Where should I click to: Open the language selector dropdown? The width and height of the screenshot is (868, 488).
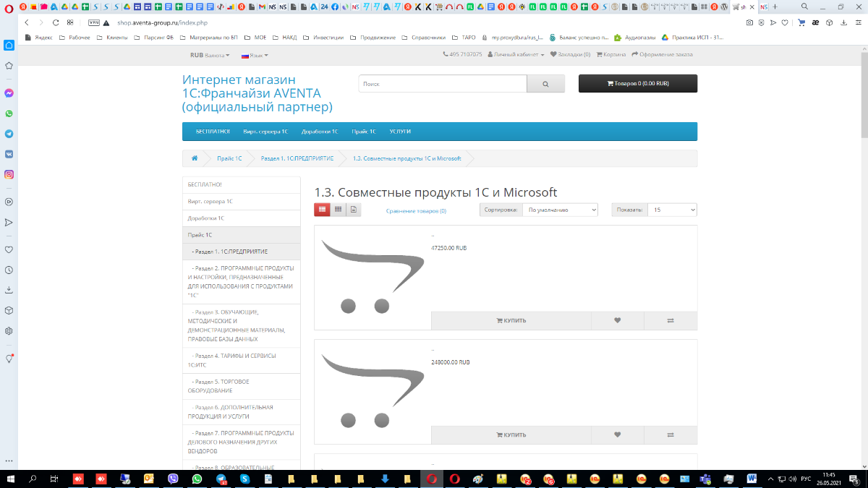pyautogui.click(x=255, y=55)
